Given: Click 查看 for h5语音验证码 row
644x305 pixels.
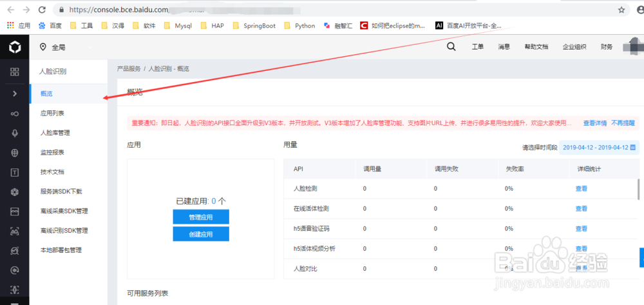Looking at the screenshot, I should [581, 228].
